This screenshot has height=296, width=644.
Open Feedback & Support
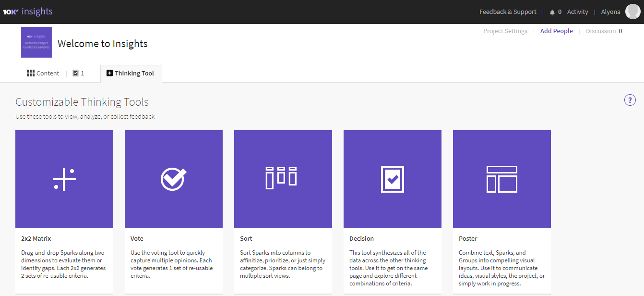508,12
